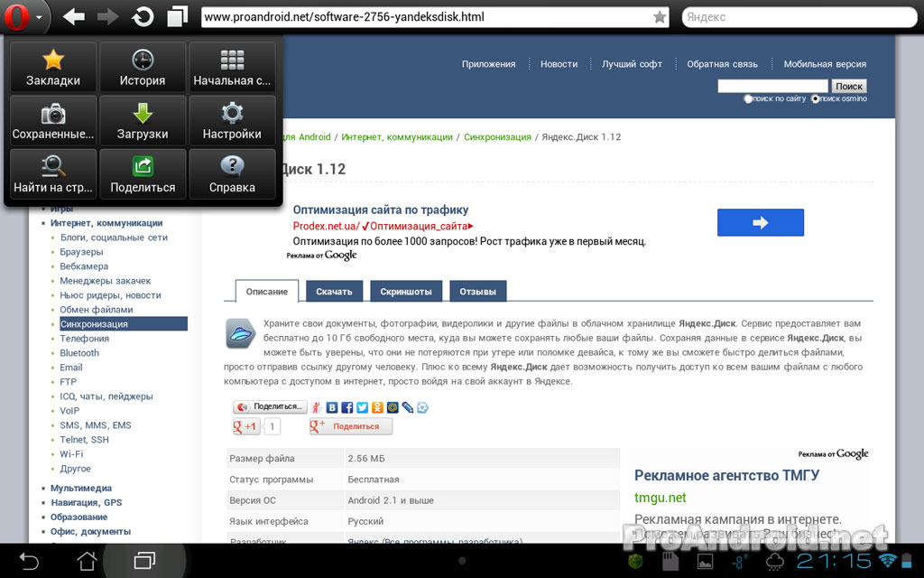Open the Bluetooth category in sidebar
This screenshot has width=924, height=578.
point(79,353)
